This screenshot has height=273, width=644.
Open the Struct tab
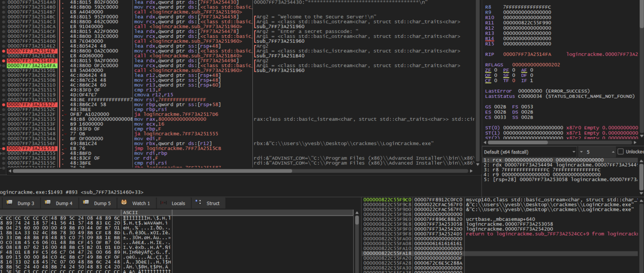click(209, 203)
